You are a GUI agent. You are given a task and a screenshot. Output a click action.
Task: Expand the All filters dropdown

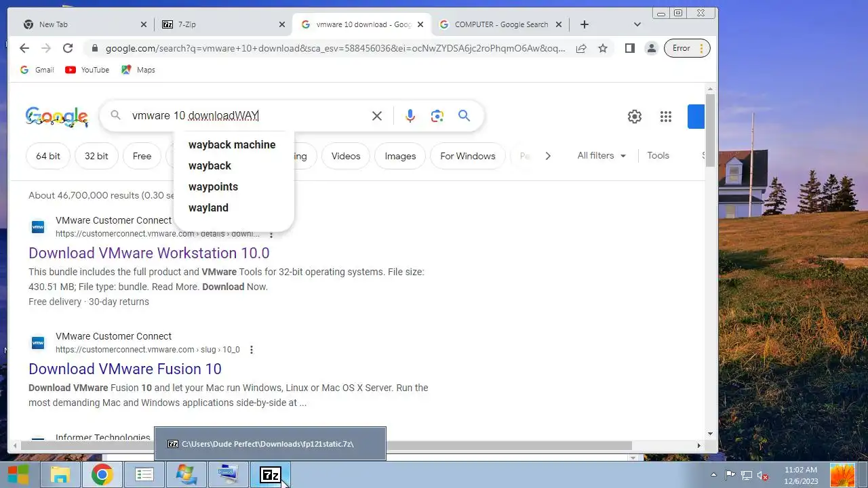point(601,155)
